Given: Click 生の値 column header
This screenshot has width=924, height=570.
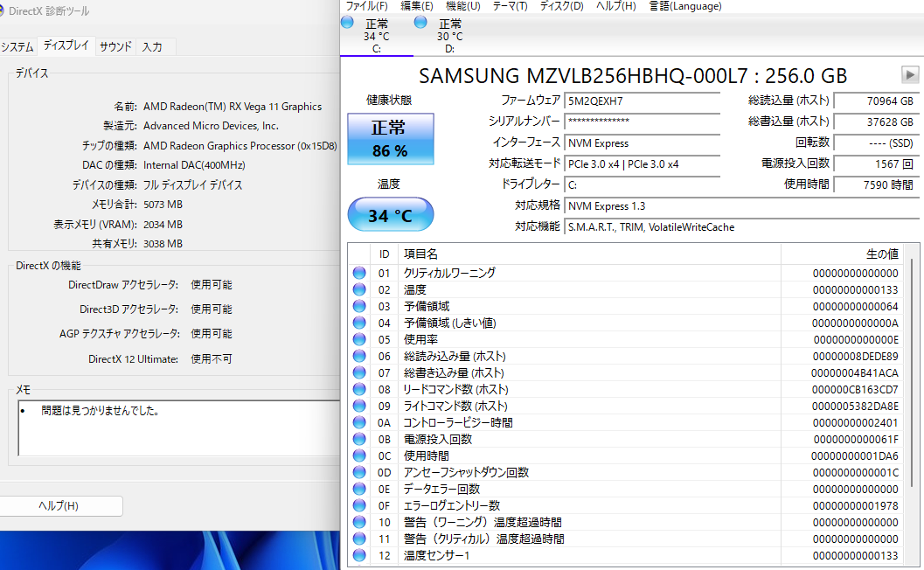Looking at the screenshot, I should pos(843,254).
